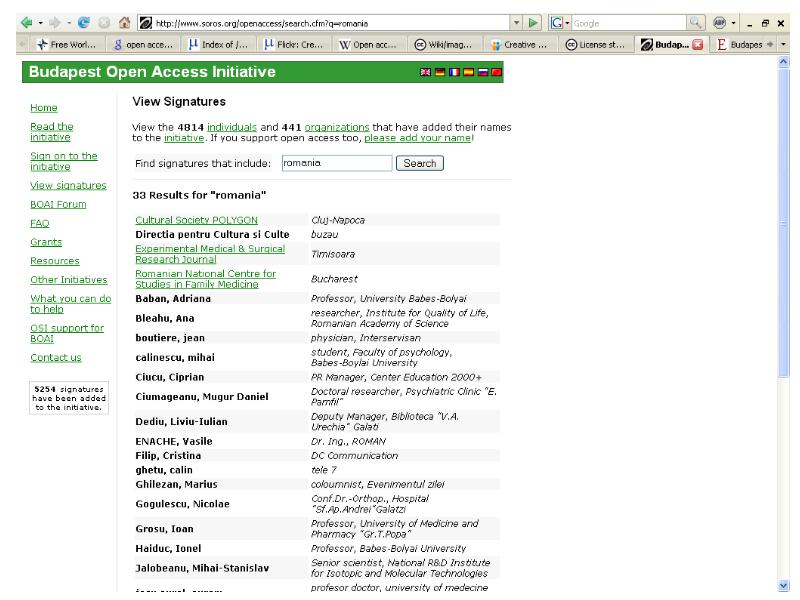This screenshot has width=800, height=600.
Task: Click the page scrollbar up arrow
Action: click(x=784, y=62)
